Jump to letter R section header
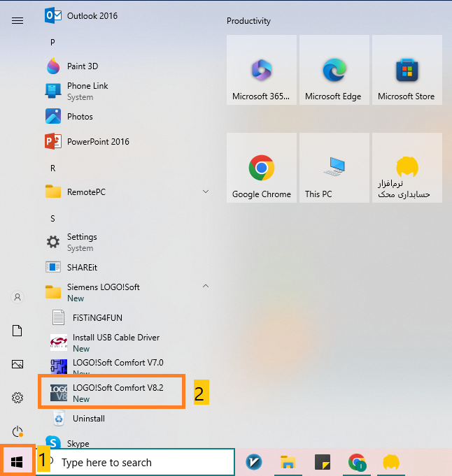 [53, 168]
